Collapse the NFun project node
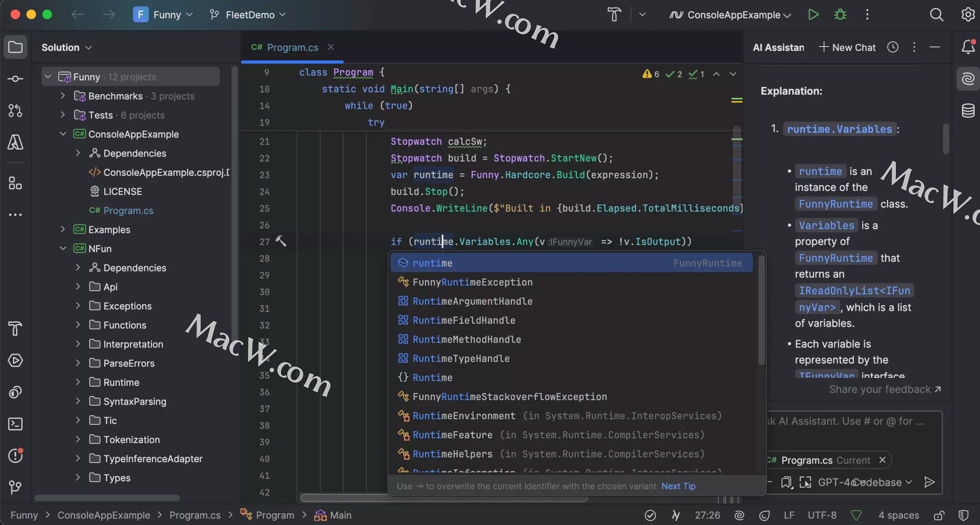The image size is (980, 525). coord(63,249)
